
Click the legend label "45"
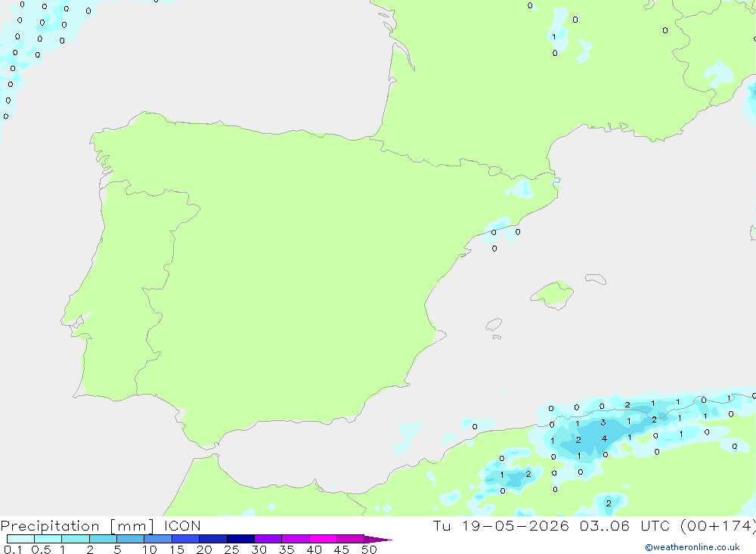click(x=342, y=549)
